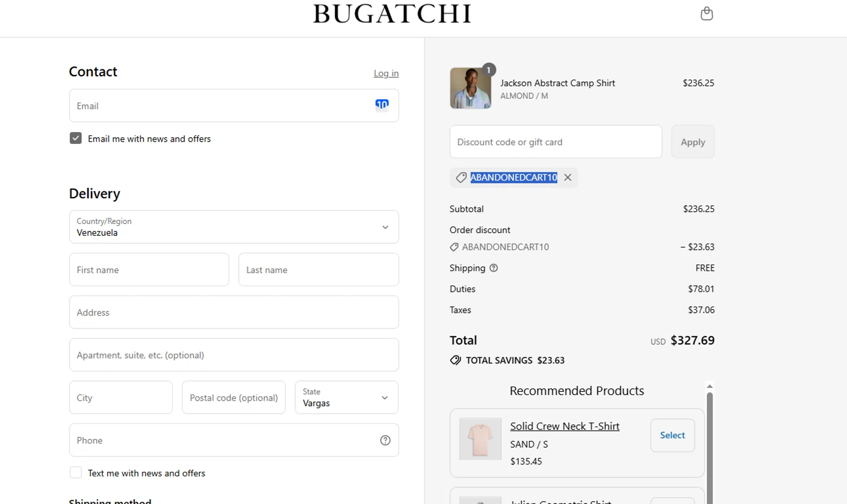Viewport: 847px width, 504px height.
Task: Click the Jackson Abstract Camp Shirt thumbnail
Action: coord(470,88)
